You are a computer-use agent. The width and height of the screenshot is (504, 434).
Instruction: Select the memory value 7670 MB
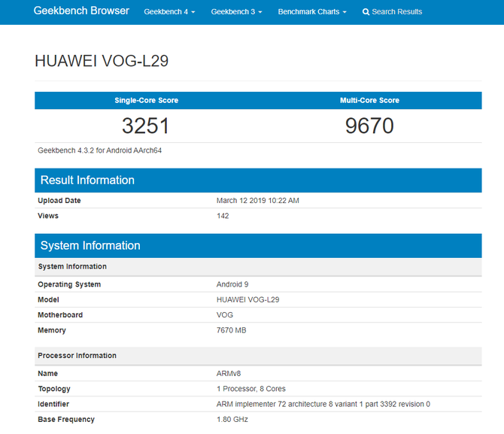[x=232, y=330]
